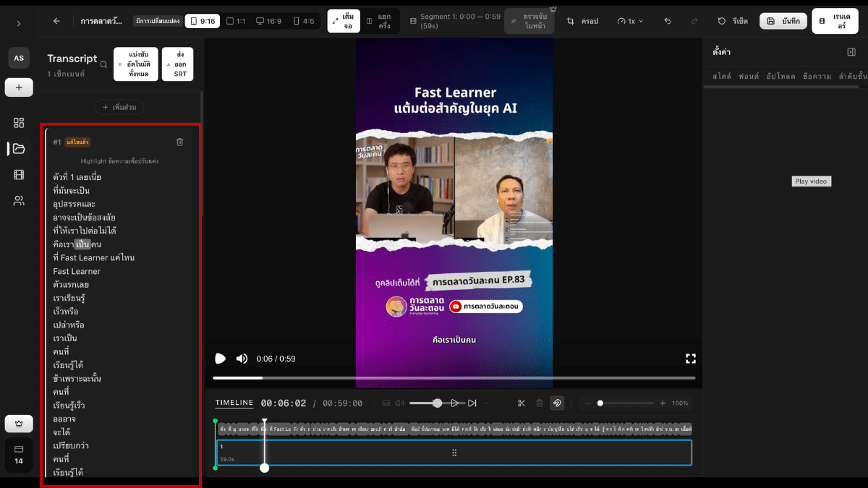
Task: Select the 16:9 aspect ratio option
Action: (x=269, y=22)
